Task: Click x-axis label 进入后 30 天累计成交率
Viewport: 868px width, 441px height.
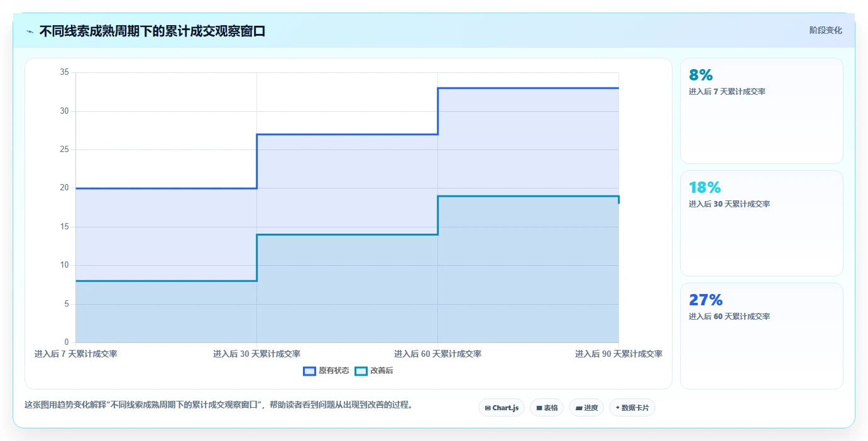Action: 256,354
